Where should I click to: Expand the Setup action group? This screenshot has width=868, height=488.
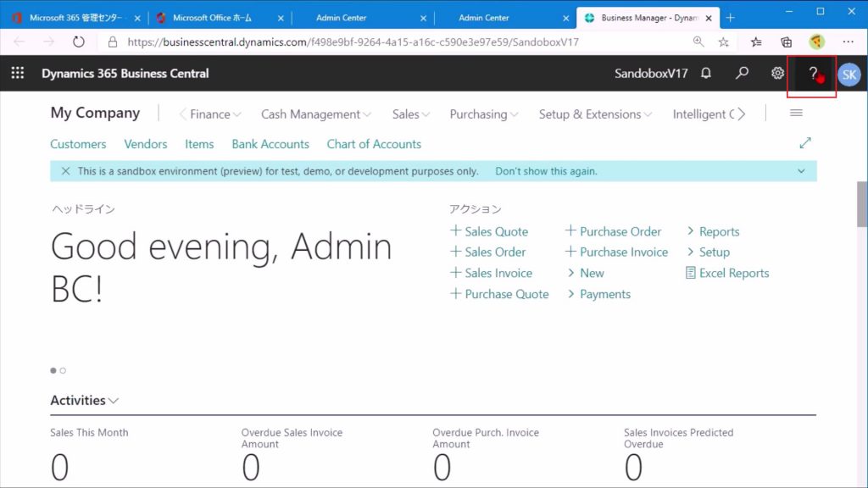[708, 252]
